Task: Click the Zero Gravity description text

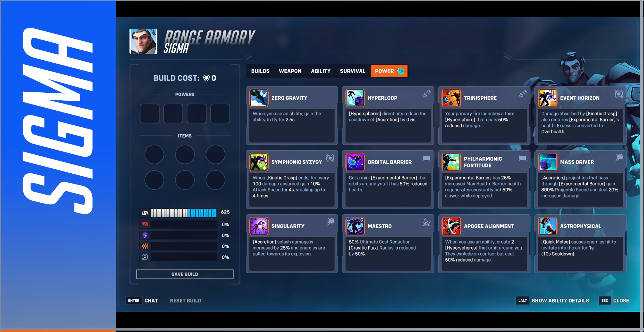Action: 287,117
